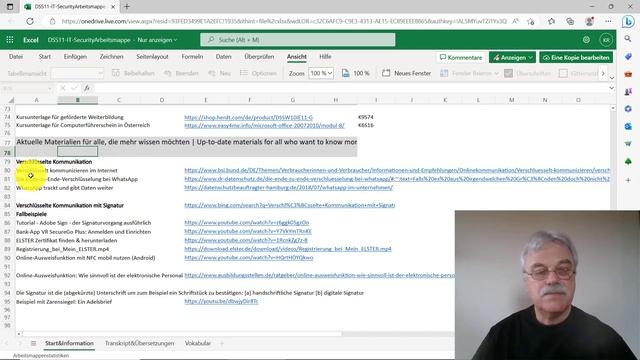The image size is (640, 360).
Task: Expand the ribbon with bottom chevron
Action: click(611, 78)
